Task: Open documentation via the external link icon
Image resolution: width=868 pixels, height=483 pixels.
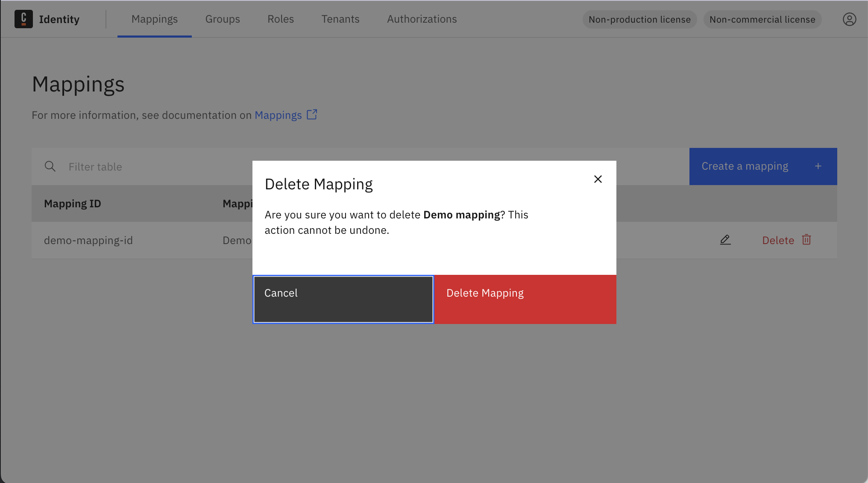Action: pos(312,115)
